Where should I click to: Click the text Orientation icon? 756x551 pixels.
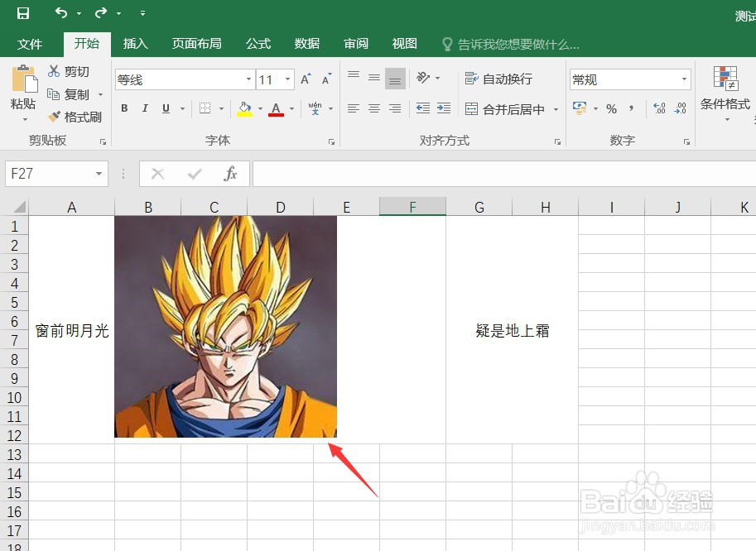tap(423, 78)
